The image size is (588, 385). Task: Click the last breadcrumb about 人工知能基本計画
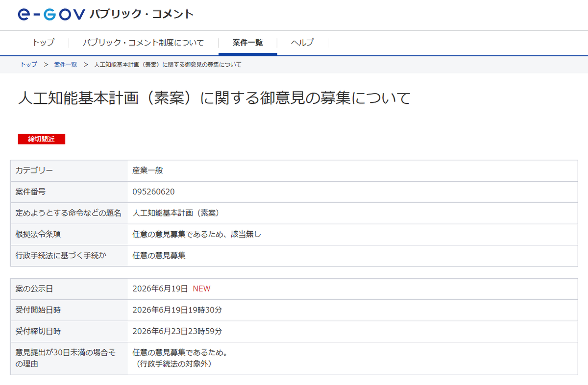[x=168, y=65]
